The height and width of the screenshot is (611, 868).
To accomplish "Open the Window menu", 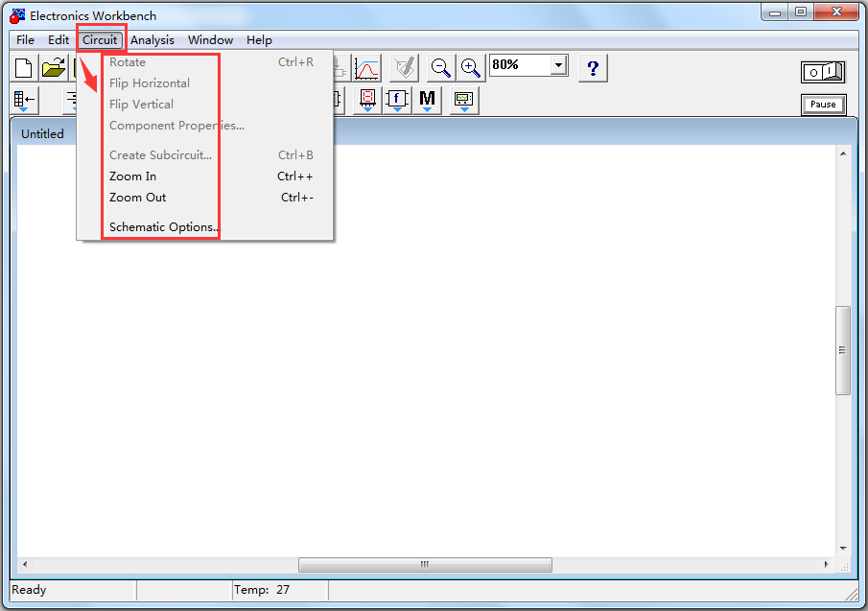I will click(210, 40).
